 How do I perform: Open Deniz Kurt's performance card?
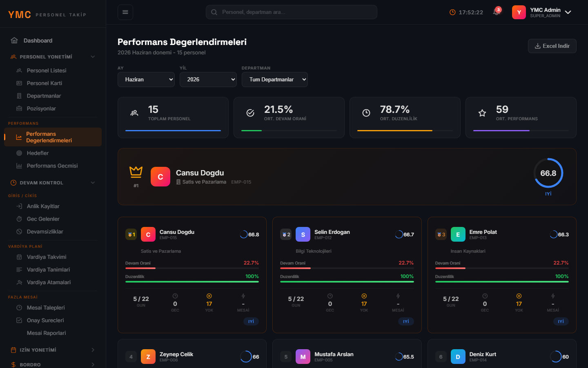[502, 354]
